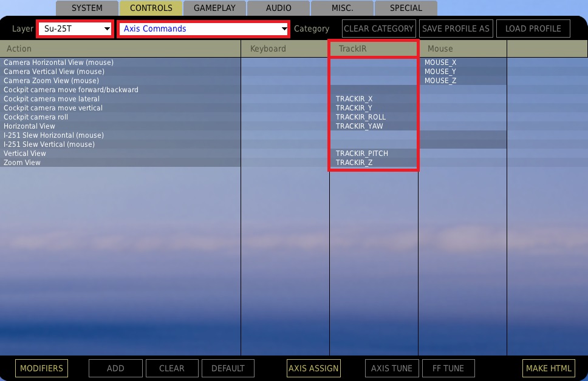The image size is (588, 381).
Task: Open the SPECIAL tab
Action: point(406,8)
